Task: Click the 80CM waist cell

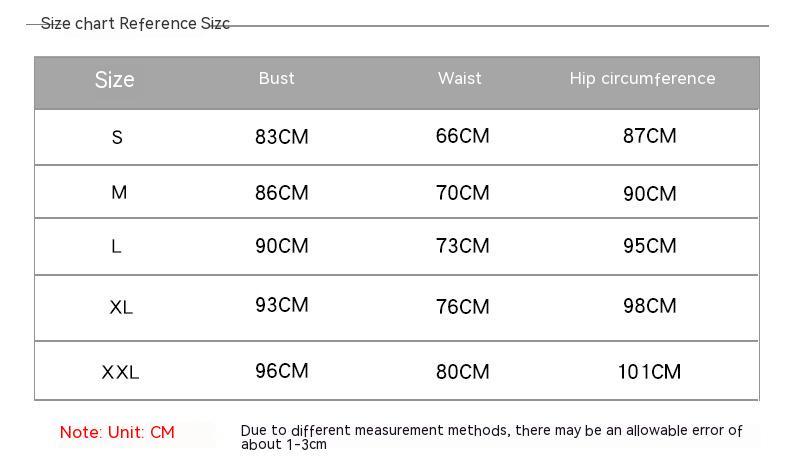Action: 463,372
